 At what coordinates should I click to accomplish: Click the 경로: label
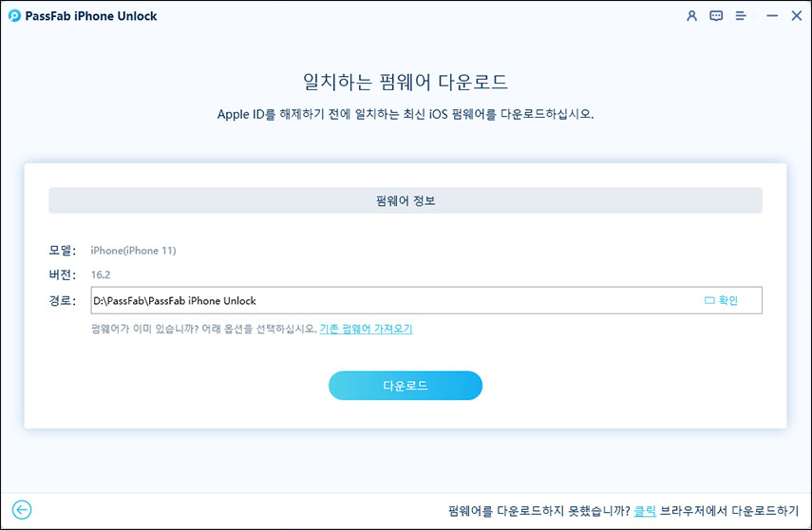coord(62,301)
